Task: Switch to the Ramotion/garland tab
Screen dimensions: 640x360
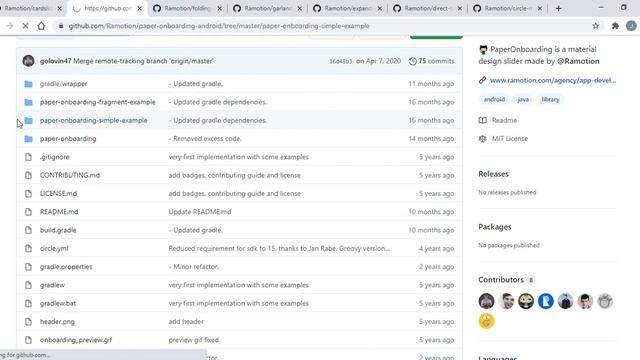Action: (x=268, y=8)
